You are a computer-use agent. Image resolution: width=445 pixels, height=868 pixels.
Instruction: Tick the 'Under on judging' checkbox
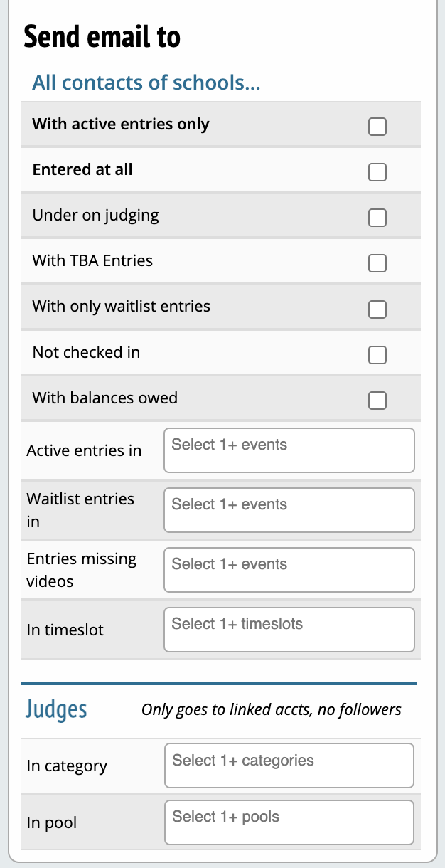377,218
